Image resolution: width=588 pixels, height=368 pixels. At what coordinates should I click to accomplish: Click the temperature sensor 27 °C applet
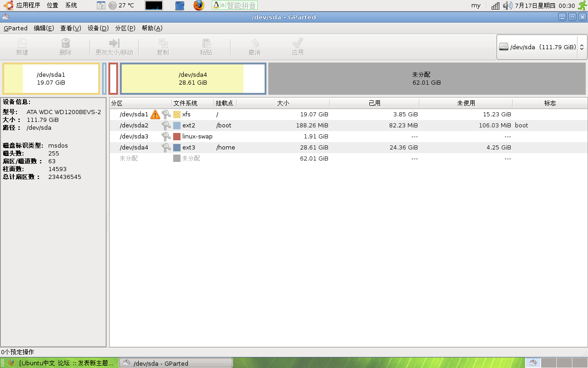[121, 6]
